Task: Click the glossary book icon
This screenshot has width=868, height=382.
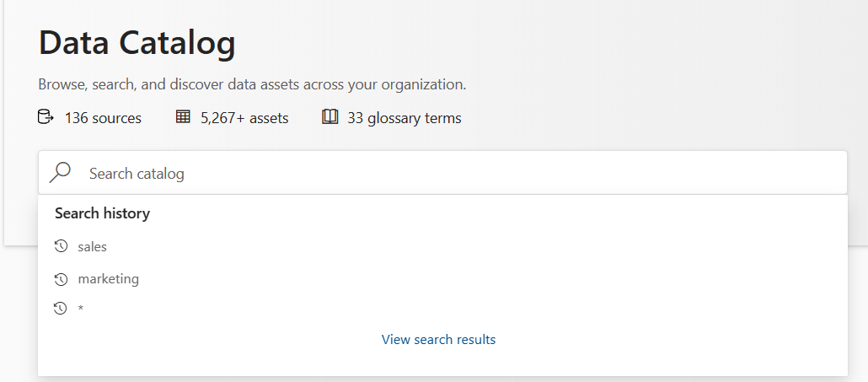Action: [330, 117]
